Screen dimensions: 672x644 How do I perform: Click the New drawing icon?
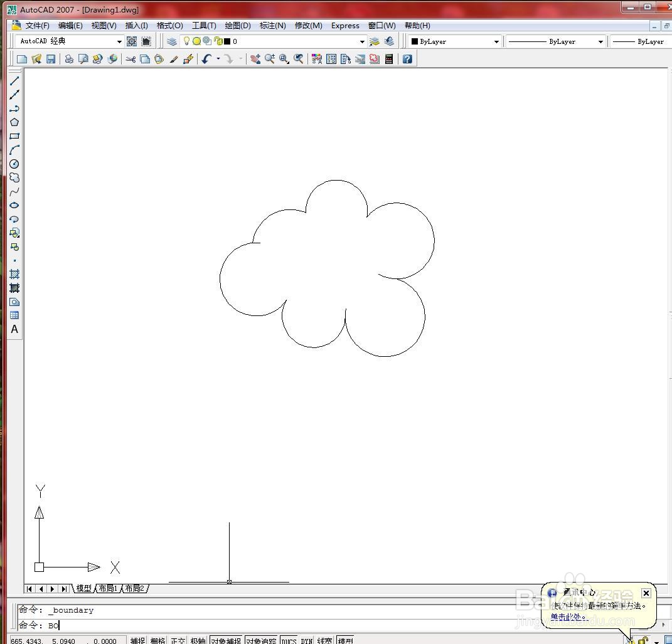21,59
